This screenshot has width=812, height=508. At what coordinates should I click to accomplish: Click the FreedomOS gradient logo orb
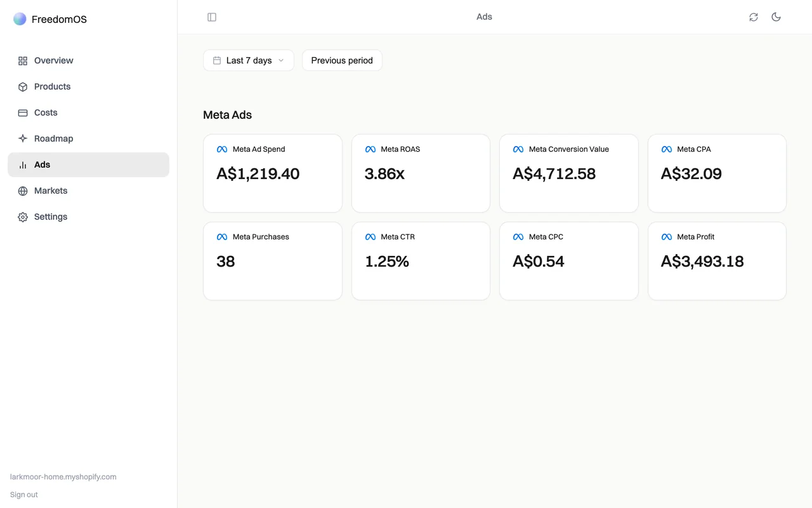(x=20, y=19)
